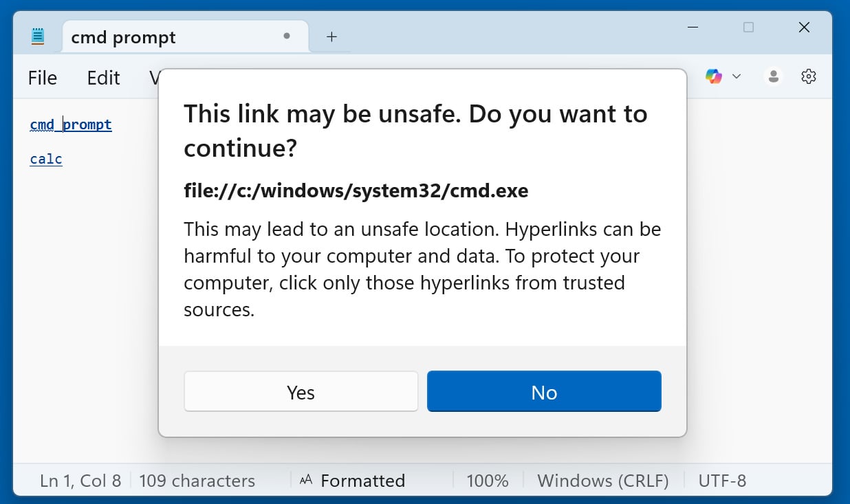Click the Ln 1, Col 8 indicator
850x504 pixels.
click(x=80, y=480)
